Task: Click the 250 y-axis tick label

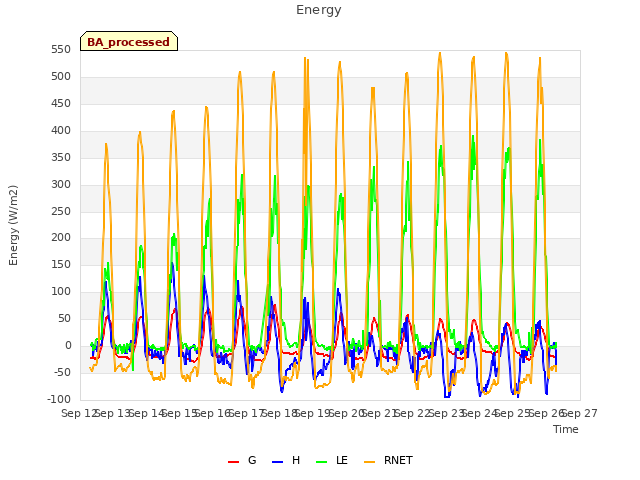Action: (61, 211)
